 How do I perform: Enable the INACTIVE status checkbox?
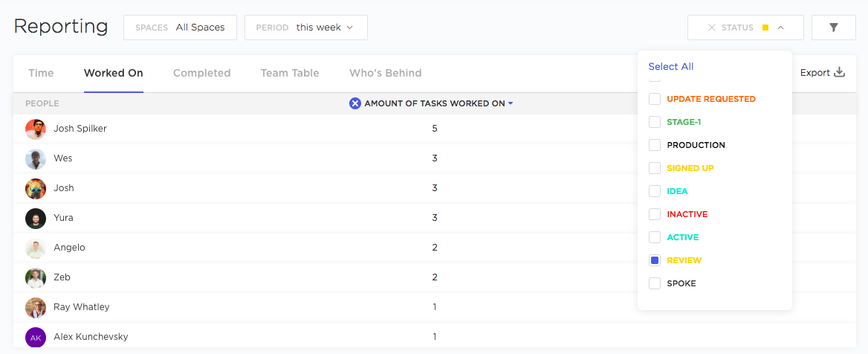pos(655,214)
